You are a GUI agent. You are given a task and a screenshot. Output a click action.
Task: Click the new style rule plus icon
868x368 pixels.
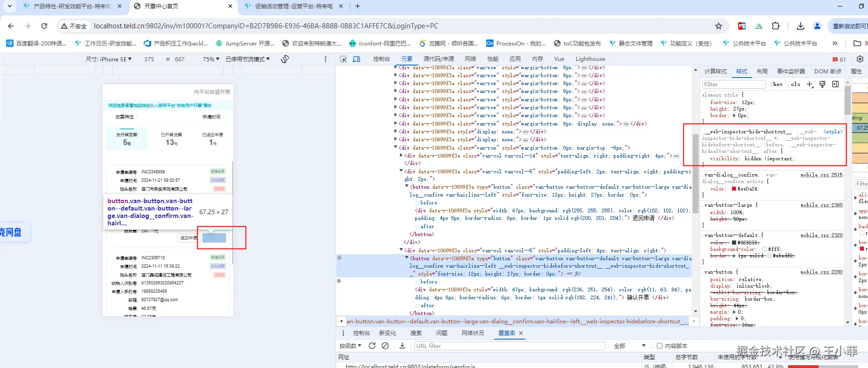809,84
